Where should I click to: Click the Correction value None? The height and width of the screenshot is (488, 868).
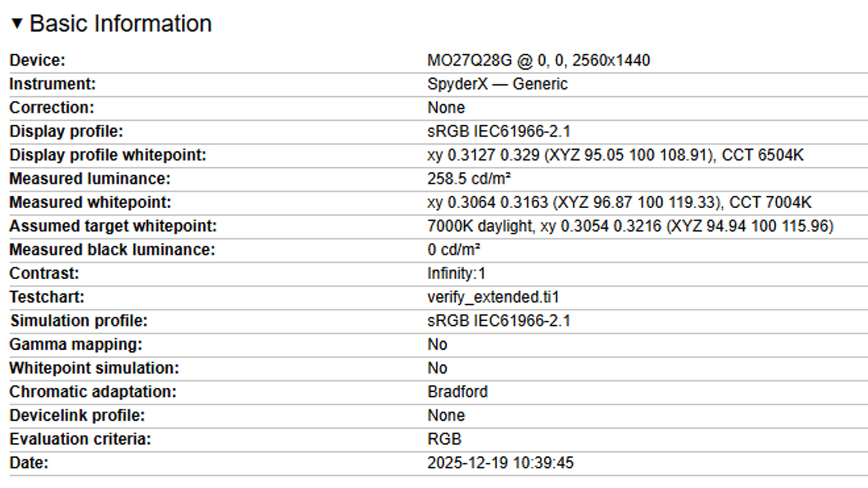446,108
